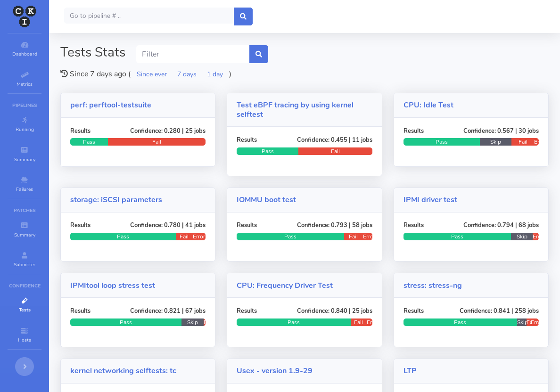Click stress-ng Pass progress segment

460,322
